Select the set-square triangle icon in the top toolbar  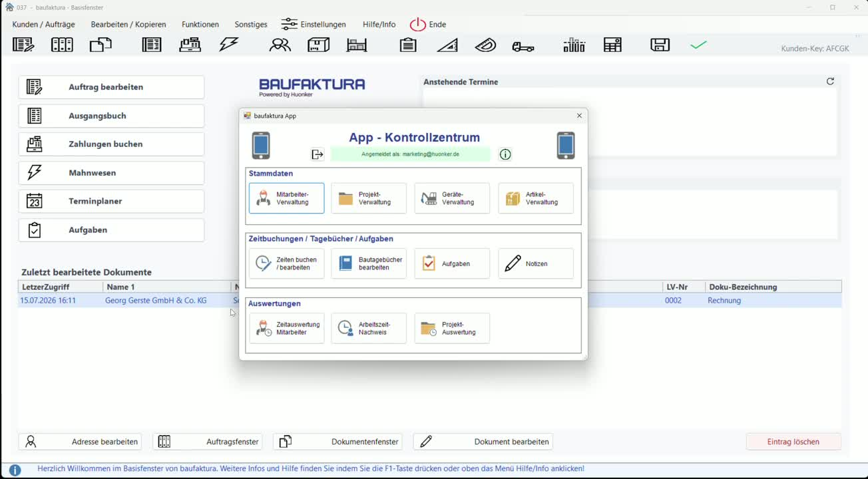point(447,45)
